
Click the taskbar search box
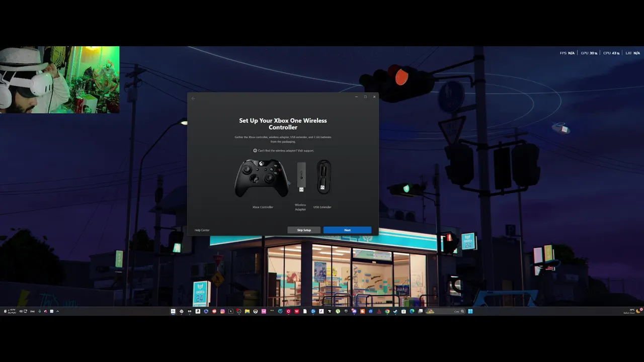[445, 311]
